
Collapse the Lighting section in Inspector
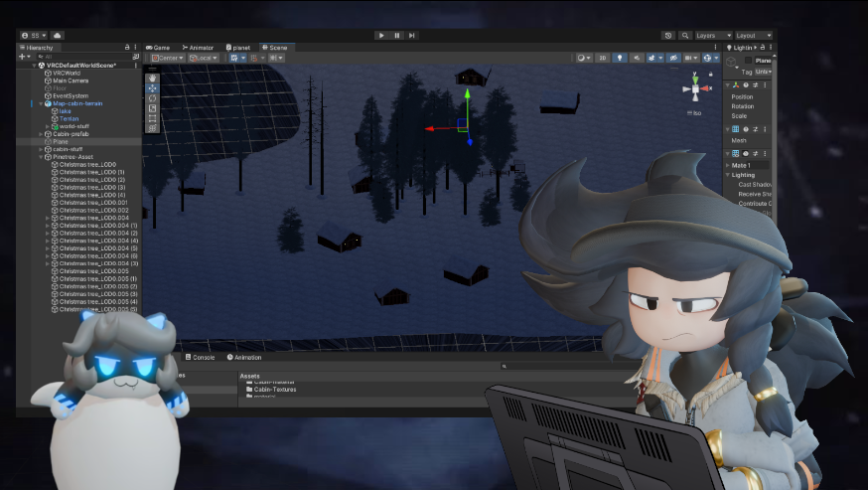click(727, 175)
